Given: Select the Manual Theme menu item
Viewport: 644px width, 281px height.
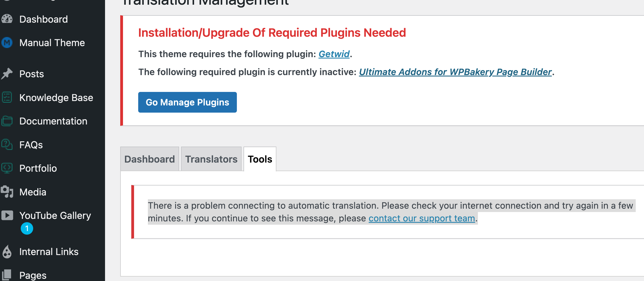Looking at the screenshot, I should [52, 43].
